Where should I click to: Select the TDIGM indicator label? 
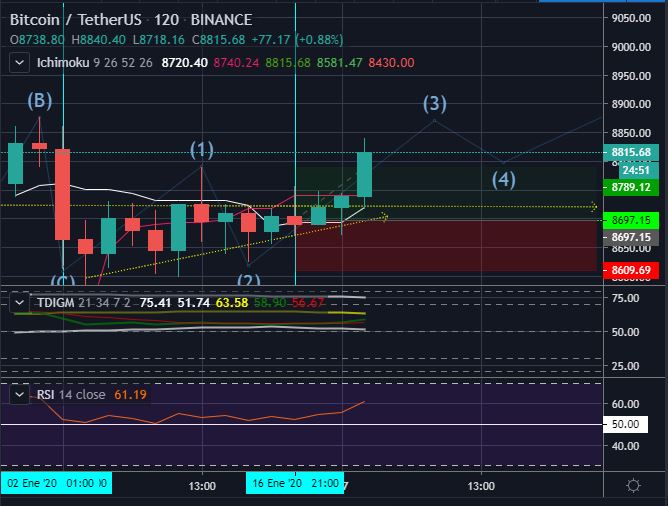point(55,303)
